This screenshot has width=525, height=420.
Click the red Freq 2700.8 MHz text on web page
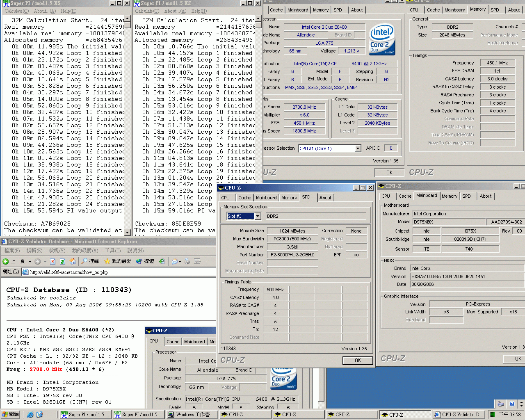[x=46, y=369]
